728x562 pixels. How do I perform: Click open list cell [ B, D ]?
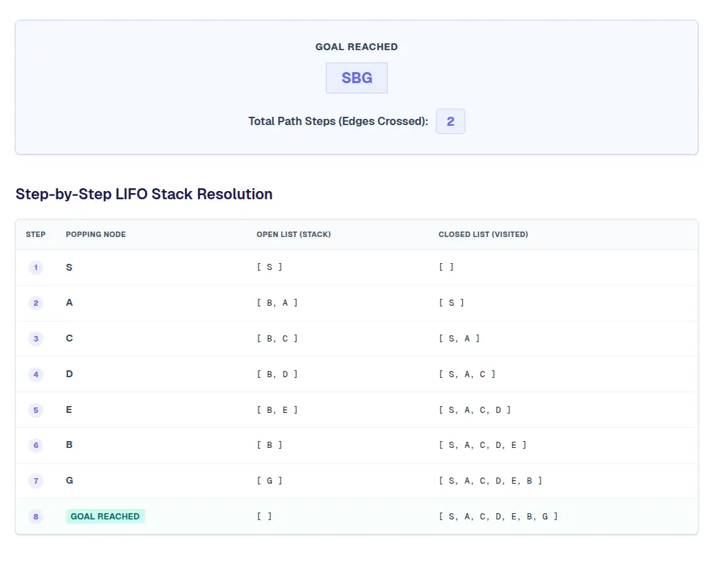coord(277,374)
